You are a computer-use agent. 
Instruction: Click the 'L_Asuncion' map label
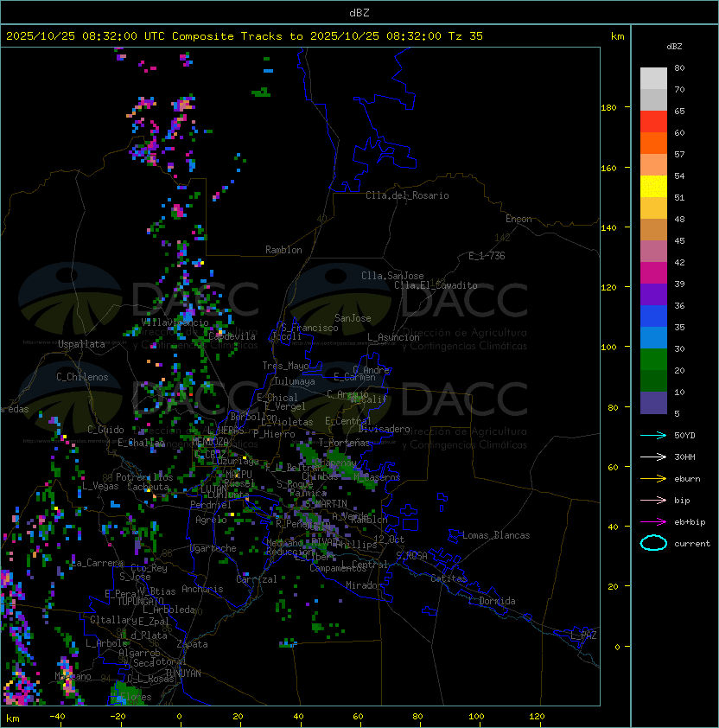pos(393,337)
